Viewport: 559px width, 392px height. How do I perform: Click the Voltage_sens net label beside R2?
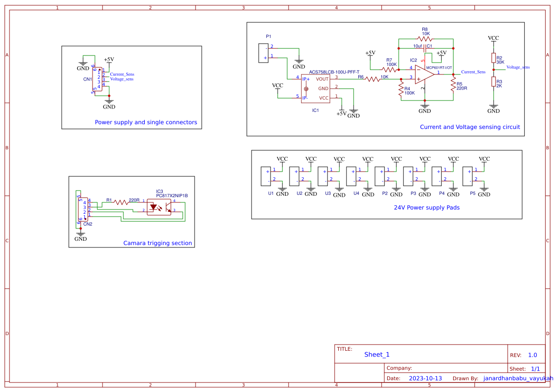[x=518, y=67]
